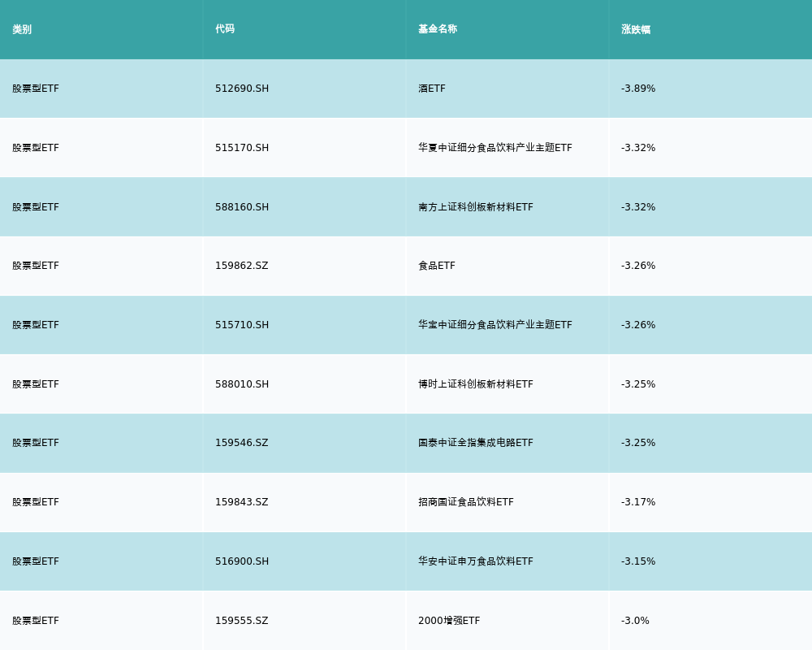
Task: Click the -3.15% change value
Action: (638, 561)
